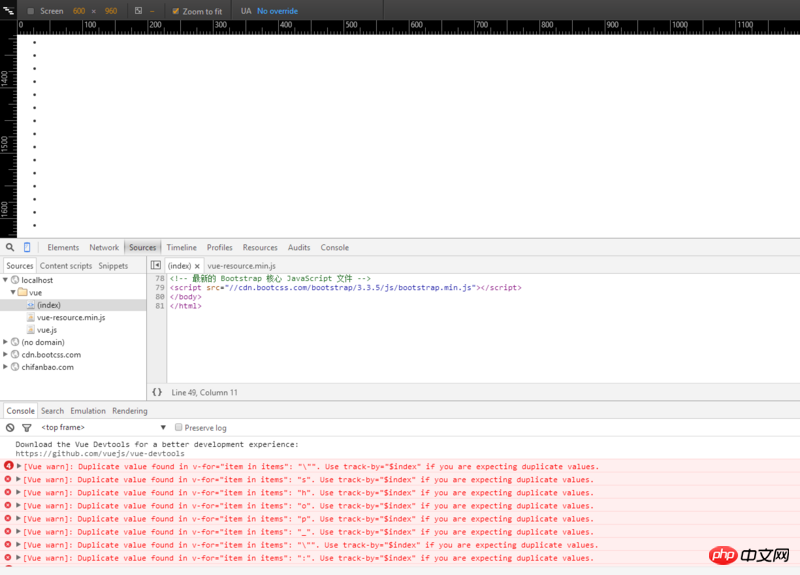Click the console filter funnel icon
This screenshot has width=800, height=575.
click(x=27, y=428)
